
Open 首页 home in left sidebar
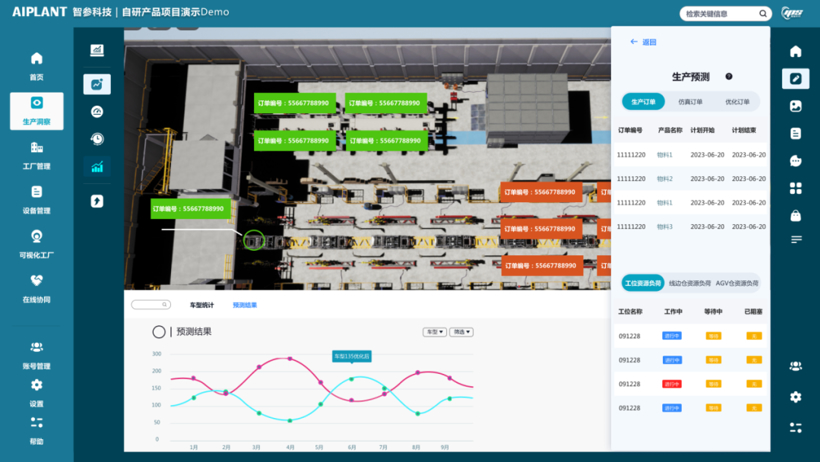36,65
